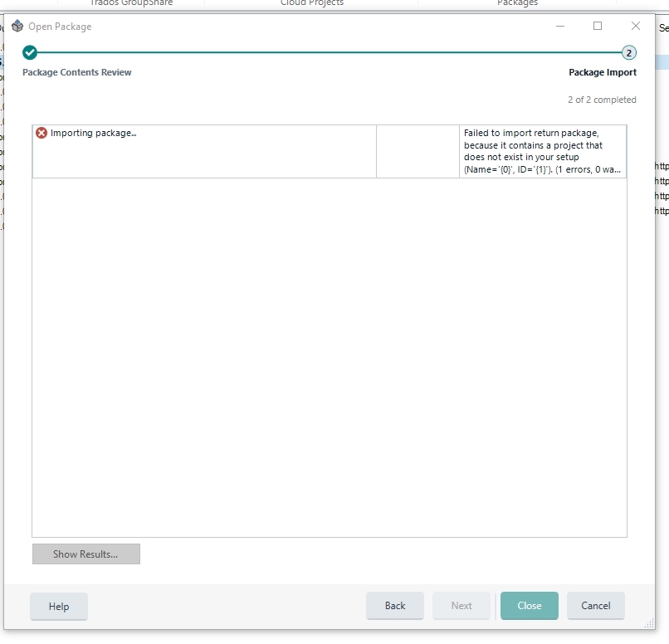Click the Show Results button

(85, 554)
